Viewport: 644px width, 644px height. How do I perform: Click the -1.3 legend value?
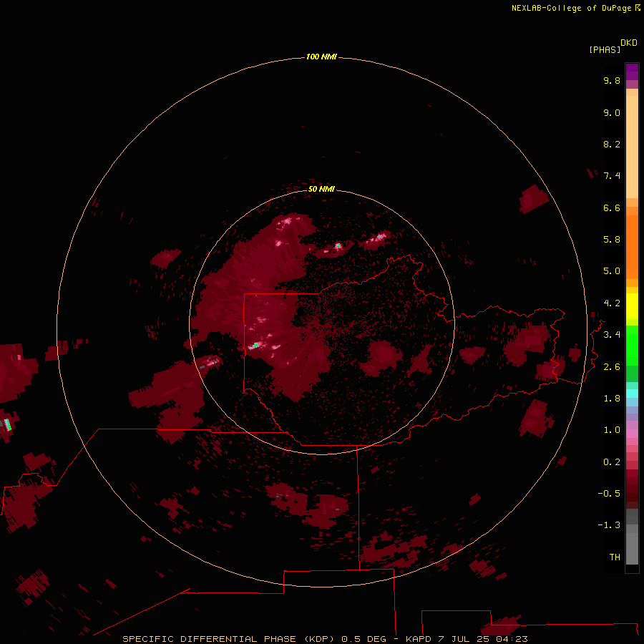coord(609,525)
